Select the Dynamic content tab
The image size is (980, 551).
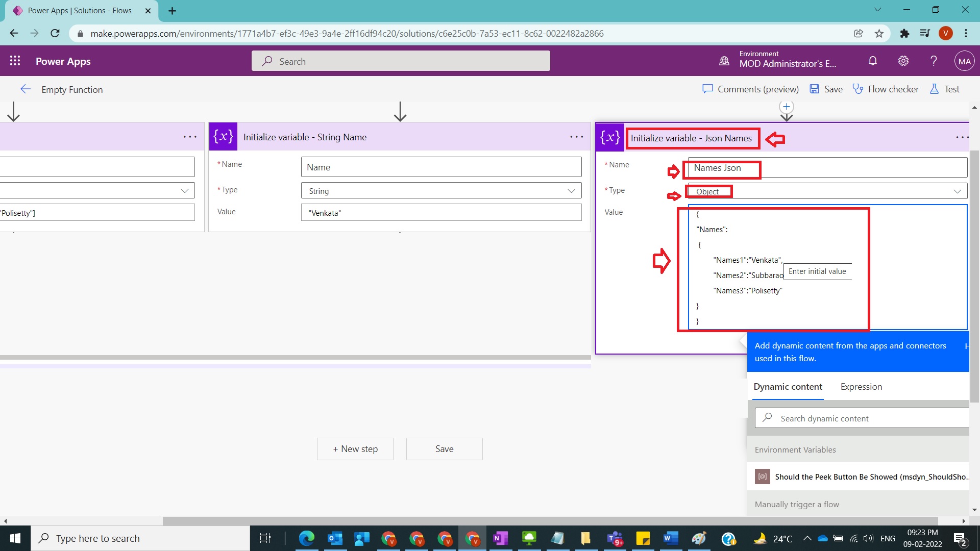click(x=788, y=387)
